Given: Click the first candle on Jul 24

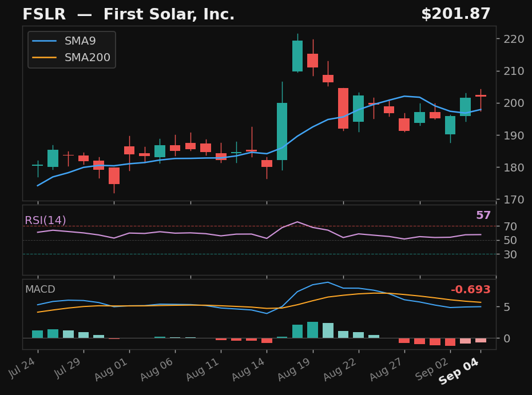Looking at the screenshot, I should pos(38,165).
